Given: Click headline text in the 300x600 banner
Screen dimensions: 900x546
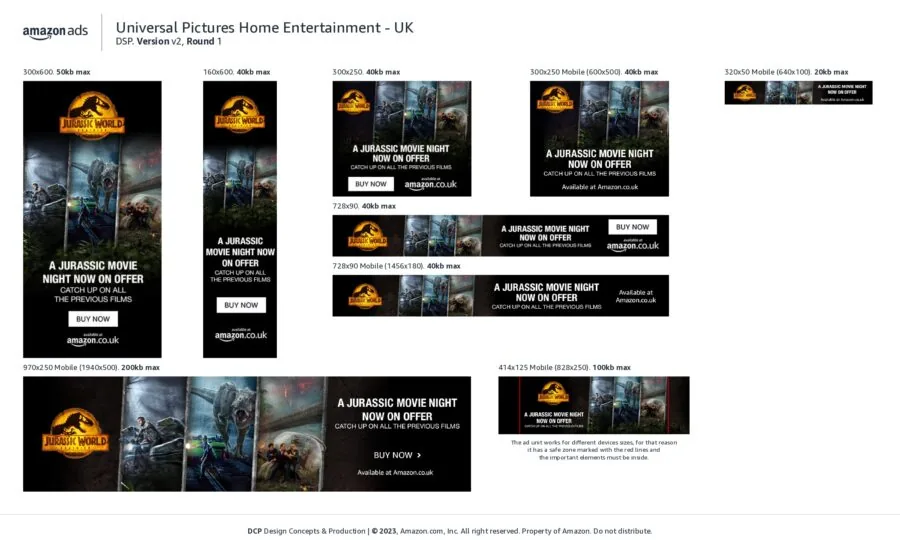Looking at the screenshot, I should (x=93, y=272).
